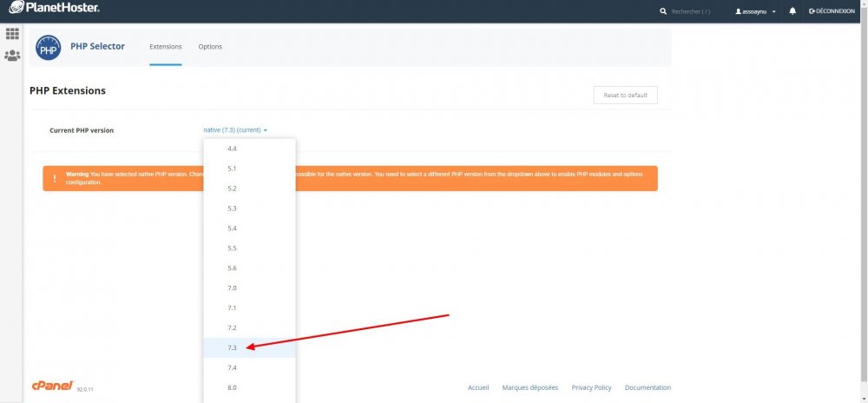Click the Current PHP version label
The height and width of the screenshot is (403, 868).
coord(82,130)
